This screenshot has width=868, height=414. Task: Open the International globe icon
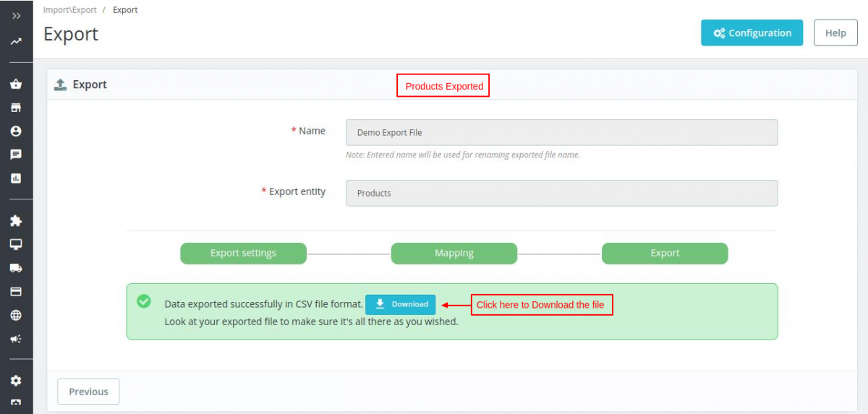tap(16, 315)
